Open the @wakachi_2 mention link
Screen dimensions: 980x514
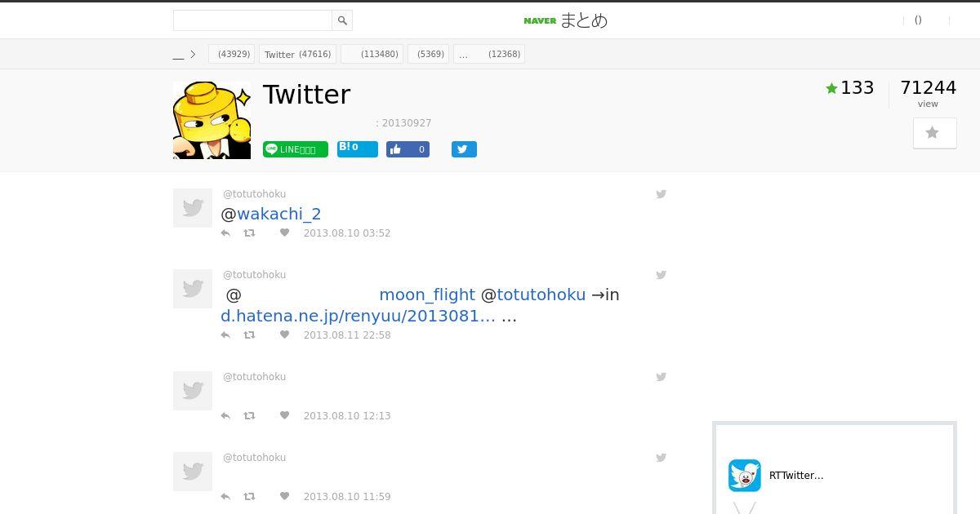click(x=279, y=214)
